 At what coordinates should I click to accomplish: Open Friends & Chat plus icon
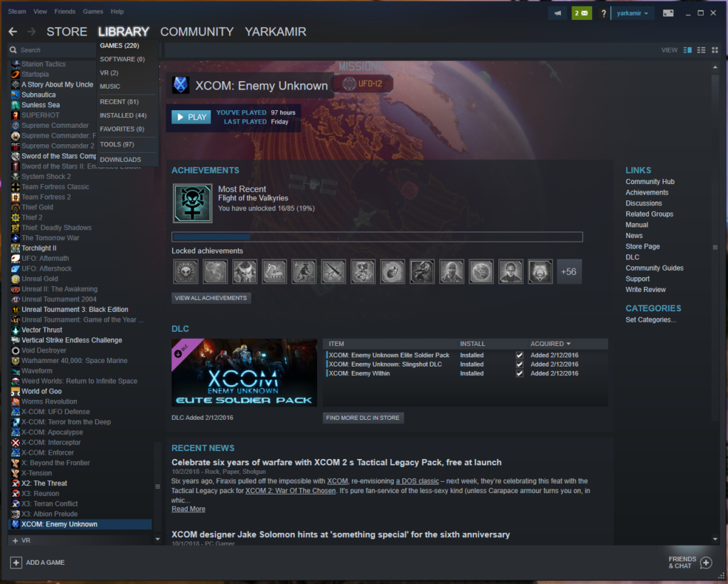pos(706,563)
